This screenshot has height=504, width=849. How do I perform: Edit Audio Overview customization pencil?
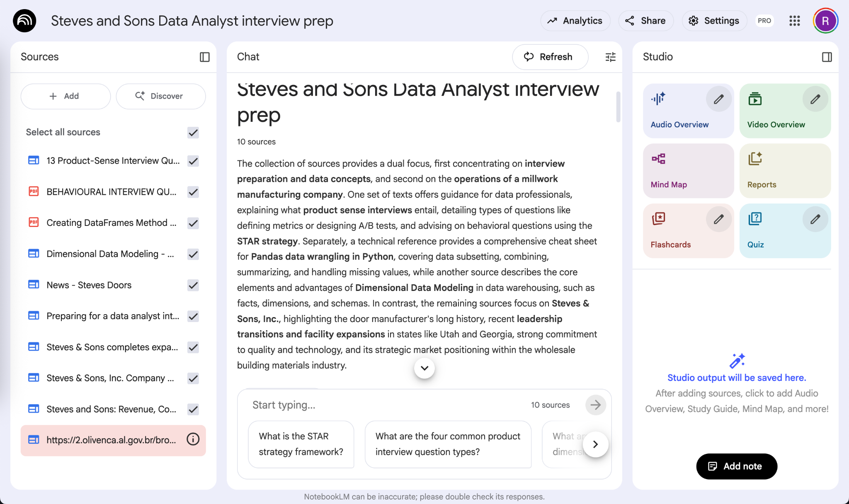[x=718, y=99]
